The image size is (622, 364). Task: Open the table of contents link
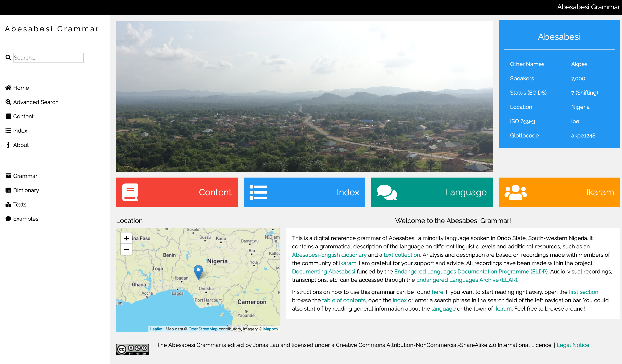pos(344,301)
